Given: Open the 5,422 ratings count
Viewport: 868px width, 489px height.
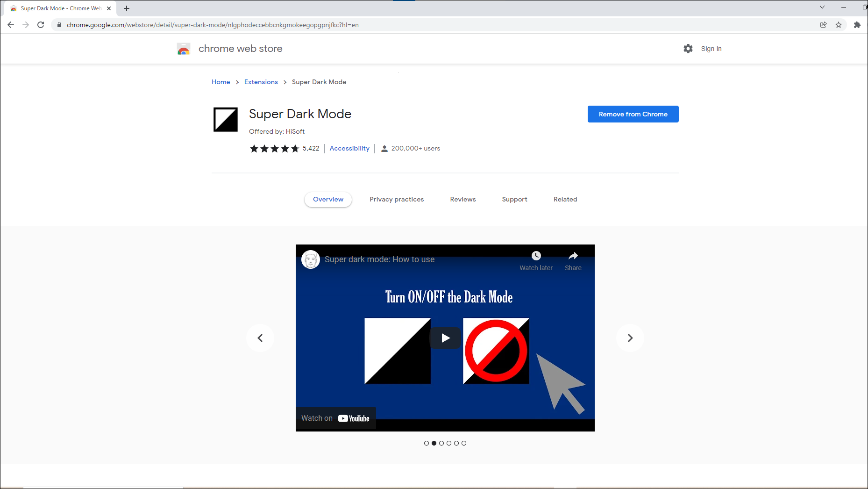Looking at the screenshot, I should pos(311,148).
